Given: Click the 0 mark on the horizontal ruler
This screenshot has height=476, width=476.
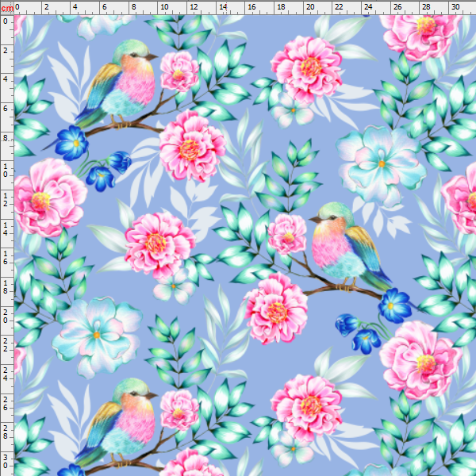Looking at the screenshot, I should click(x=17, y=6).
